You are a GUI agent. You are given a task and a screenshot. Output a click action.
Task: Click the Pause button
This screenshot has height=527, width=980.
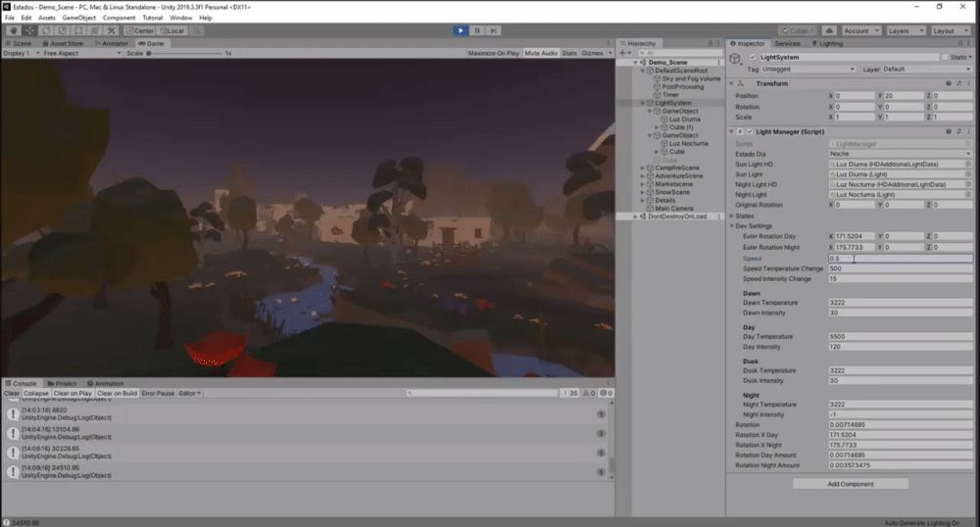point(477,30)
